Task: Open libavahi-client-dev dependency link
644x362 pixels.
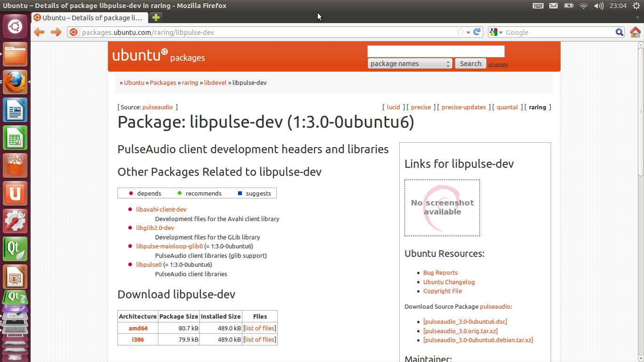Action: 161,209
